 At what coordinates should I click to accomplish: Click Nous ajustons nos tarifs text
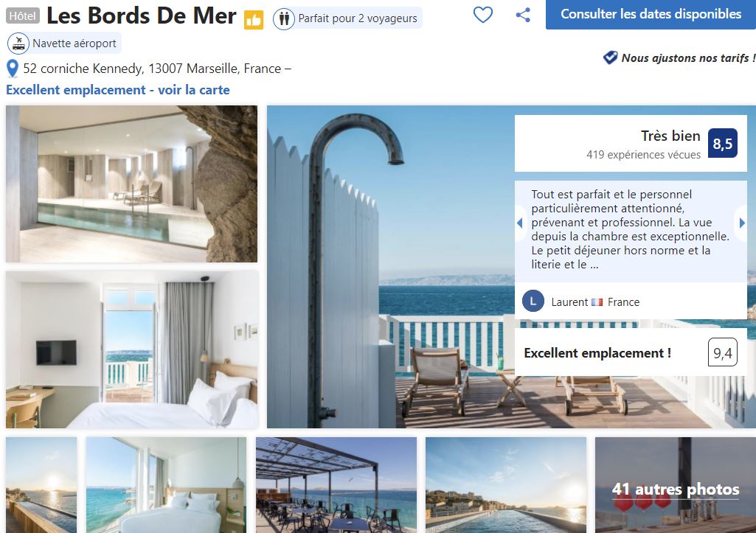(688, 58)
